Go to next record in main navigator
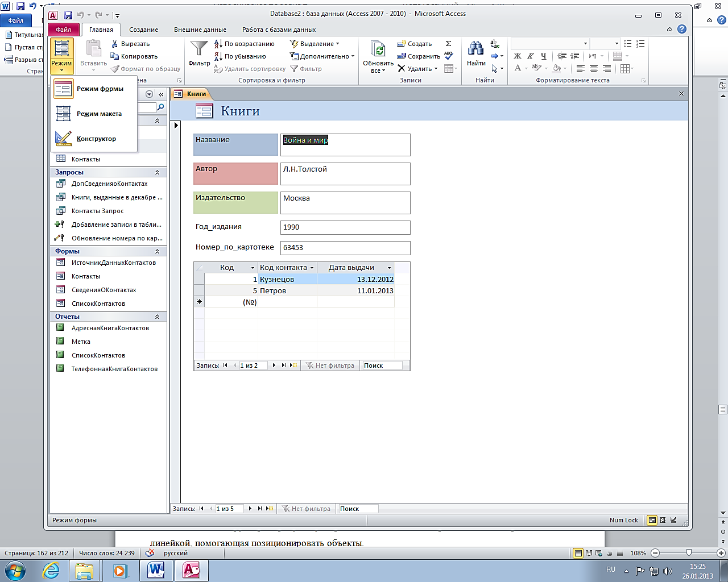 (x=250, y=509)
